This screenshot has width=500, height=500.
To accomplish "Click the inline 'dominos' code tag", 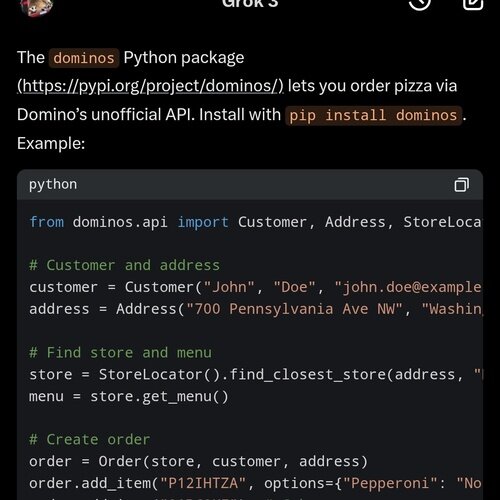I will (84, 58).
